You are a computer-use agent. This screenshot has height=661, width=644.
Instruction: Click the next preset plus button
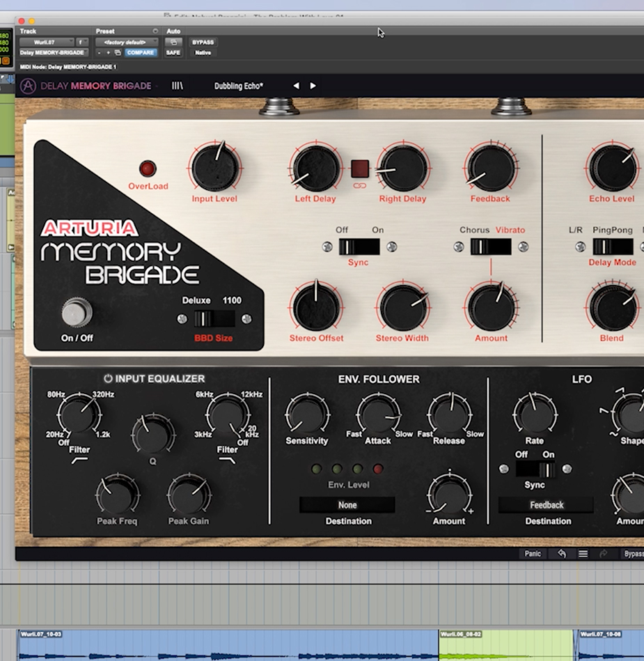tap(109, 53)
